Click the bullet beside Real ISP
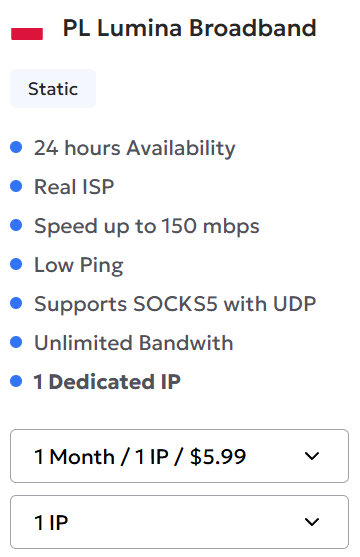Image resolution: width=360 pixels, height=557 pixels. click(16, 186)
